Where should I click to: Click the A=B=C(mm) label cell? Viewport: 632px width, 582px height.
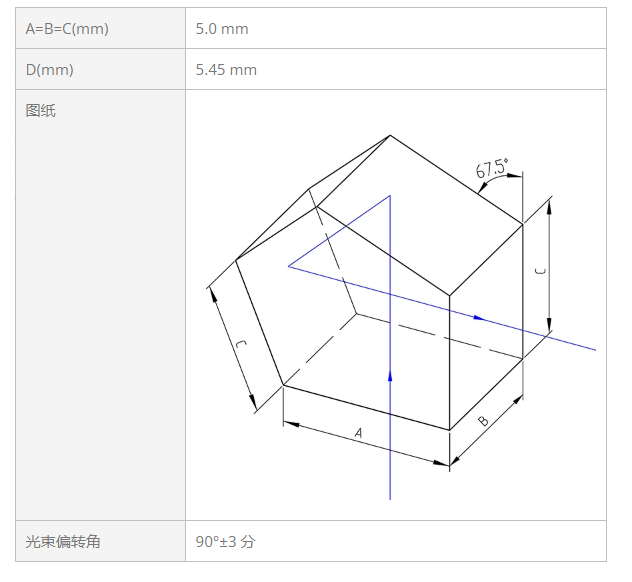100,28
